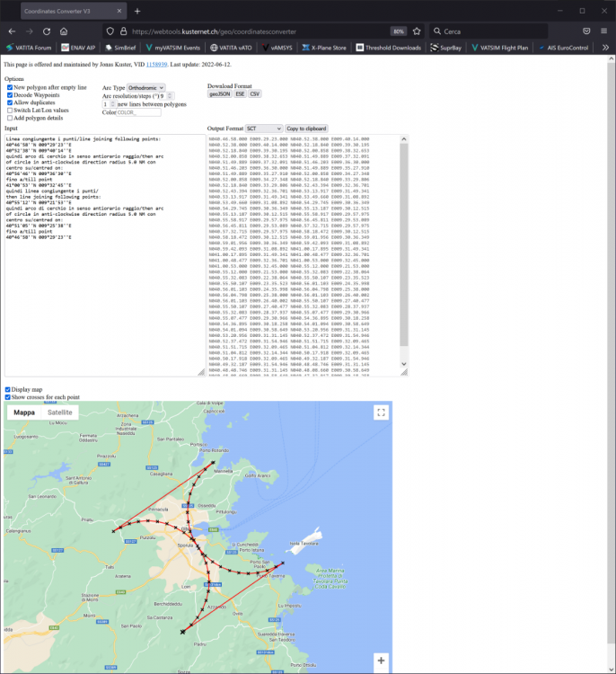Open the VID 1158939 link
This screenshot has height=674, width=616.
pos(158,65)
